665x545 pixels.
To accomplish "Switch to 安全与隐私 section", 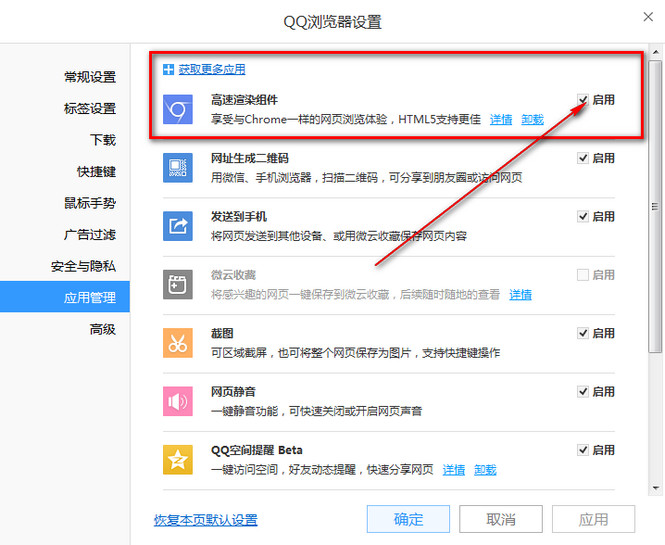I will (83, 266).
